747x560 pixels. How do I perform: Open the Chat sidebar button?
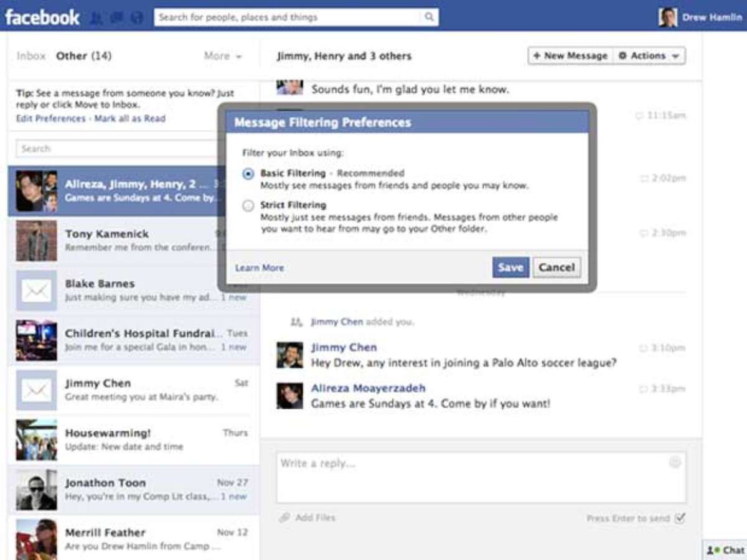tap(725, 550)
